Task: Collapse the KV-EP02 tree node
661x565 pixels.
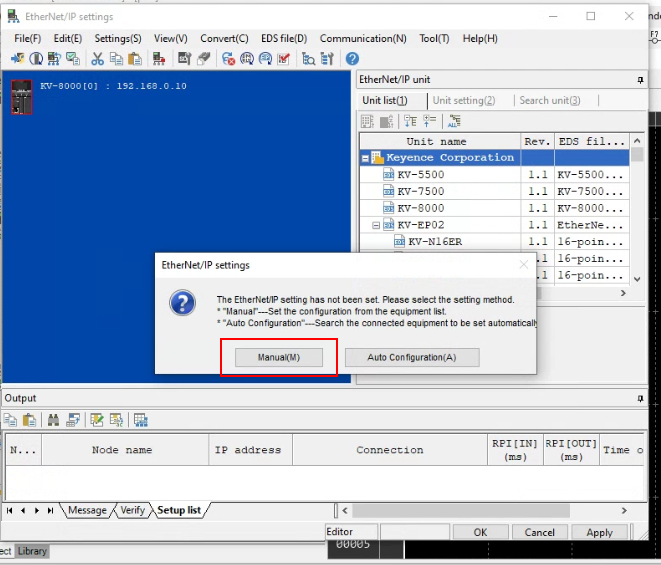Action: coord(376,226)
